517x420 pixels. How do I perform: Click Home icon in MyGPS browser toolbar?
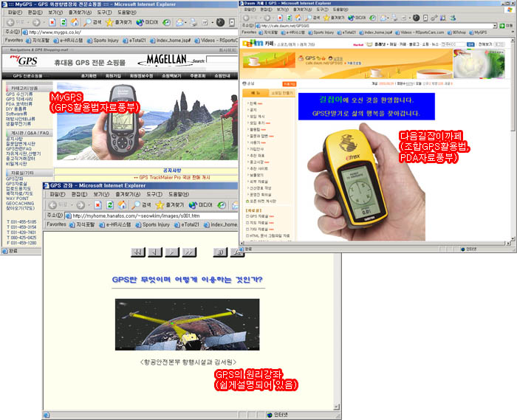pyautogui.click(x=72, y=23)
